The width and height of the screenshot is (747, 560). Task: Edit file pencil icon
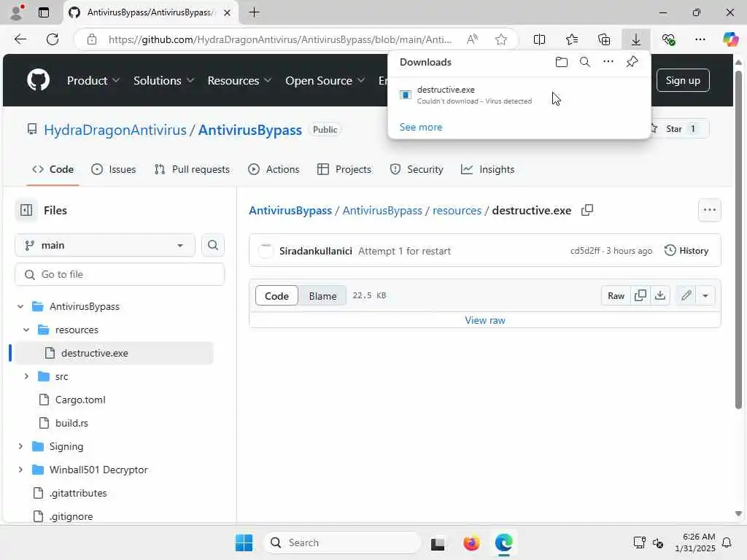pos(686,296)
